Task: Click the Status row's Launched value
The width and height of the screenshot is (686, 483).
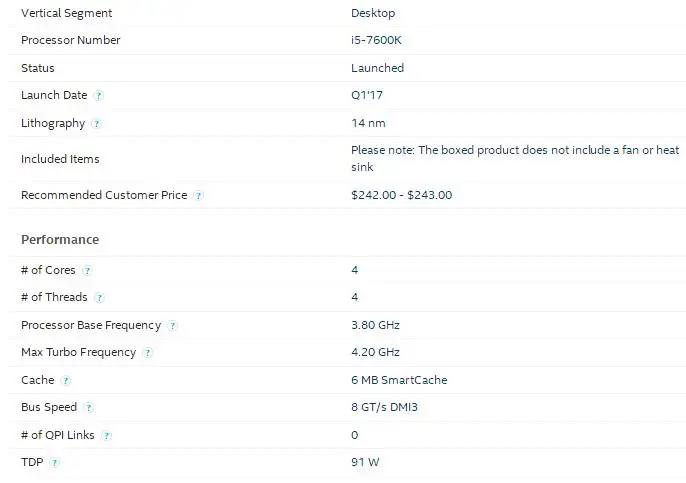Action: coord(378,68)
